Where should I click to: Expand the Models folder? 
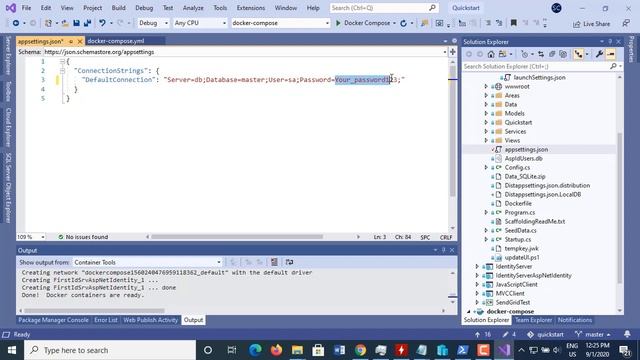click(x=486, y=113)
